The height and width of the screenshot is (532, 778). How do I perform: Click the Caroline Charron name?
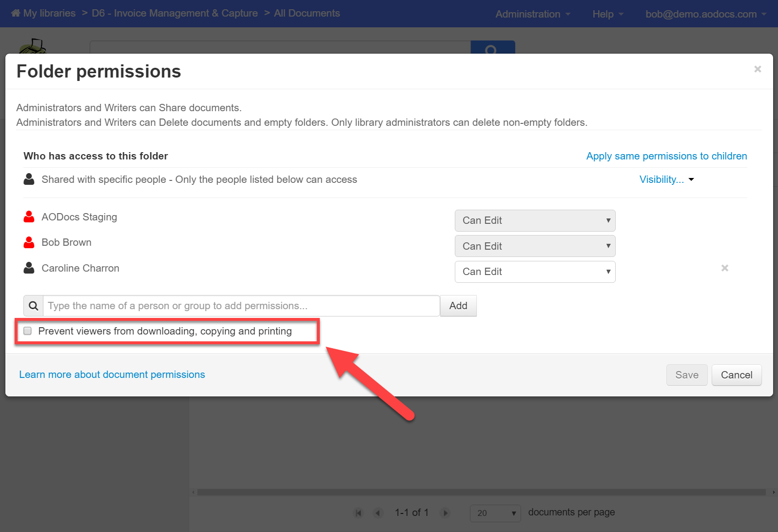click(80, 268)
